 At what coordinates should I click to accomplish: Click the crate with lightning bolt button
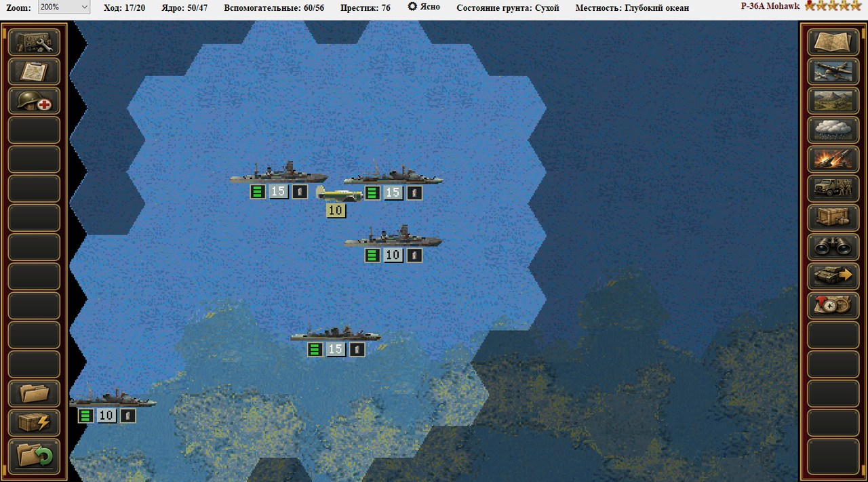pyautogui.click(x=34, y=422)
